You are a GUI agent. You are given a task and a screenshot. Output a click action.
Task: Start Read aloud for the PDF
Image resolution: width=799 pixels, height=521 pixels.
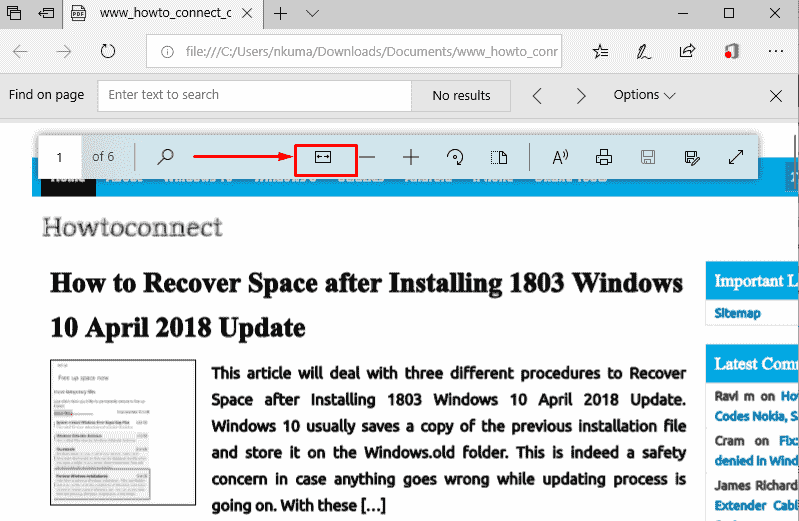pyautogui.click(x=560, y=157)
